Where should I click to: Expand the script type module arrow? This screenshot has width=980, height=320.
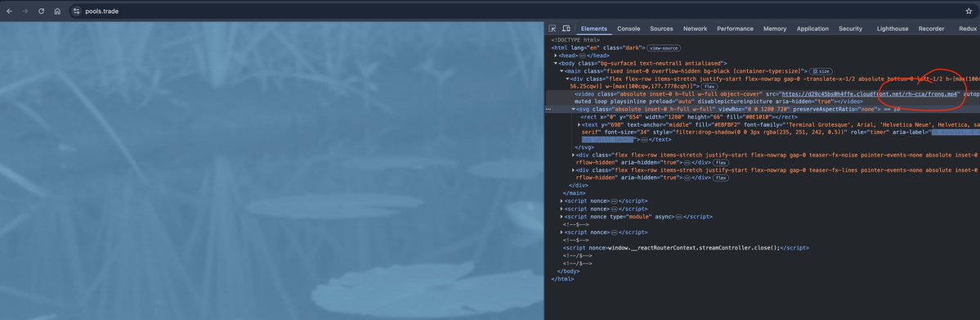562,217
